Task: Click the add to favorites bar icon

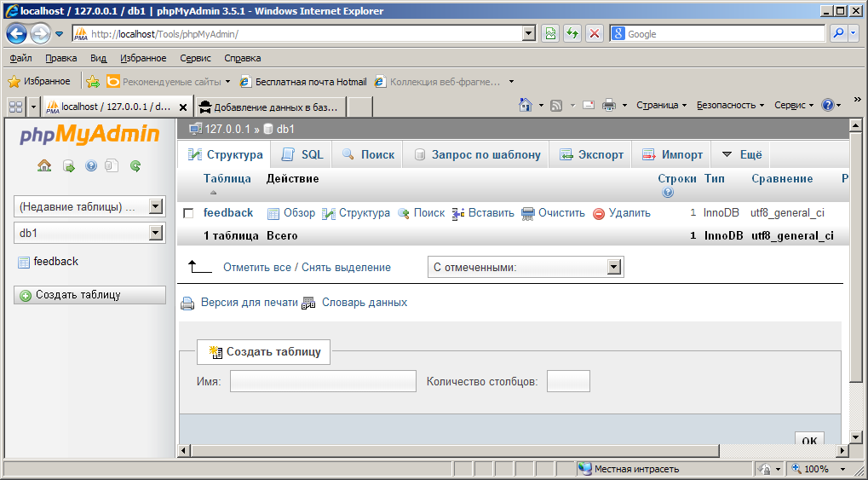Action: click(93, 82)
